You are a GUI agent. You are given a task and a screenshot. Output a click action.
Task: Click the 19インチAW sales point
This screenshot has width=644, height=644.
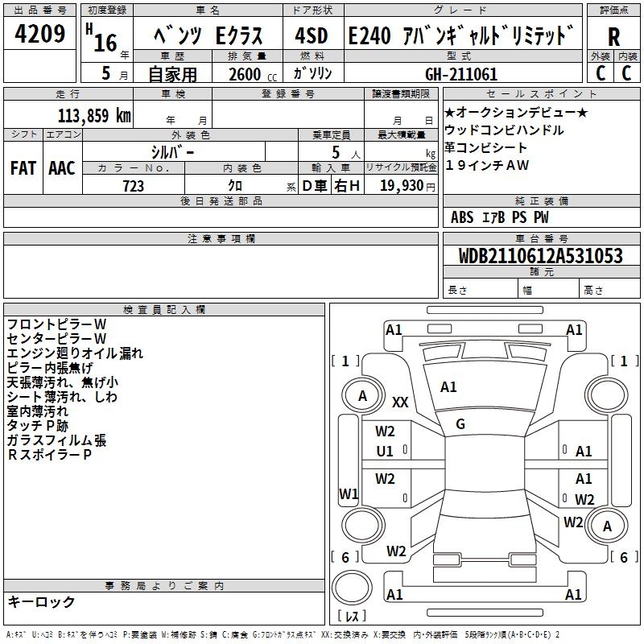pos(487,165)
